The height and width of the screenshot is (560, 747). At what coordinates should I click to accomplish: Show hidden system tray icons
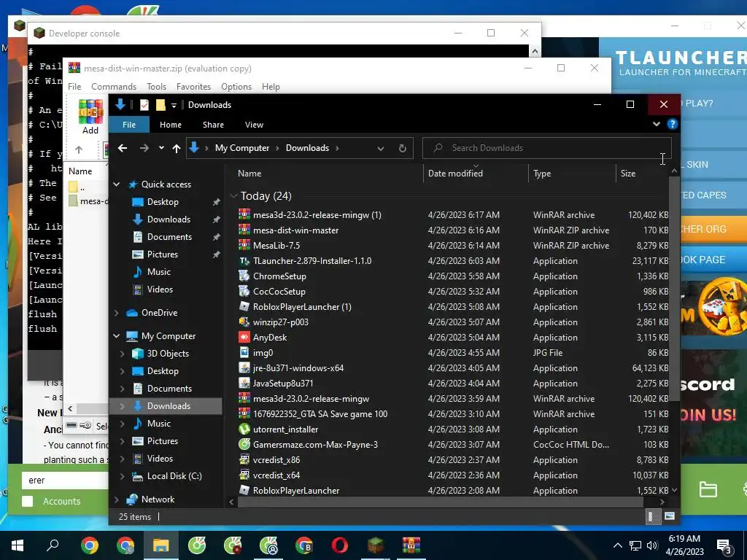[617, 545]
